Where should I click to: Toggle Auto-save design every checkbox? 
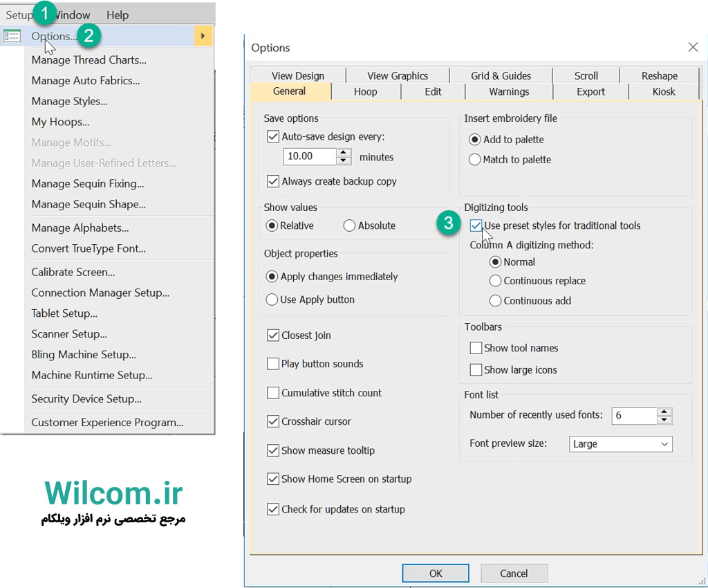(272, 136)
